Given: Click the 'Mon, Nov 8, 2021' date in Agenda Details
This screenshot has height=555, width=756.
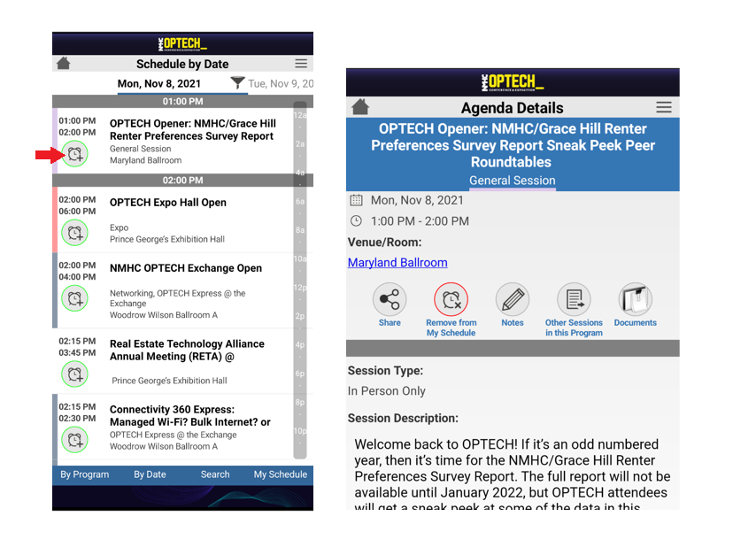Looking at the screenshot, I should (417, 200).
